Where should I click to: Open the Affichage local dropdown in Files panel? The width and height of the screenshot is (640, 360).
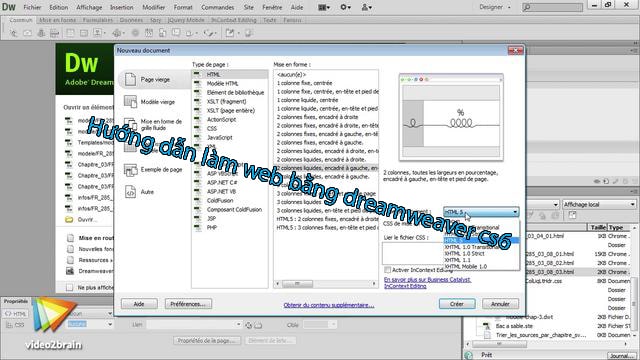599,204
